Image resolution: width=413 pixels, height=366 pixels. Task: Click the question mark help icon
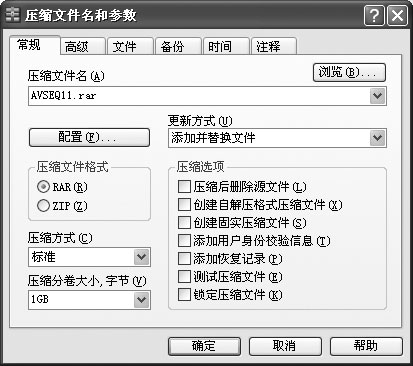click(375, 15)
